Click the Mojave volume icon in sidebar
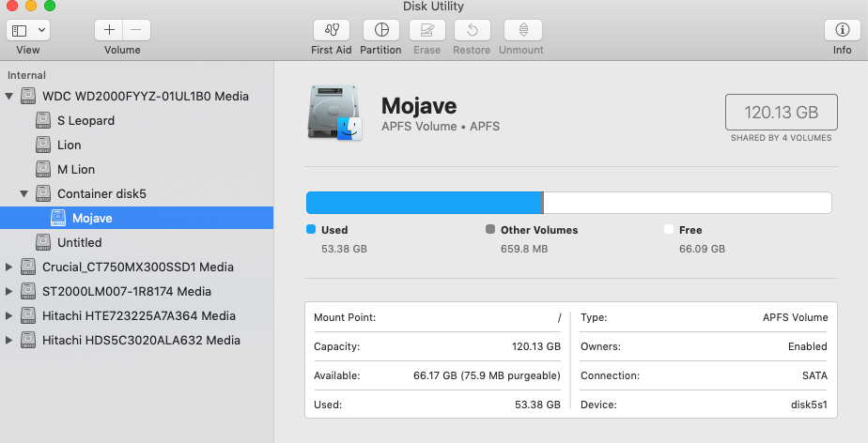This screenshot has width=868, height=443. point(58,218)
